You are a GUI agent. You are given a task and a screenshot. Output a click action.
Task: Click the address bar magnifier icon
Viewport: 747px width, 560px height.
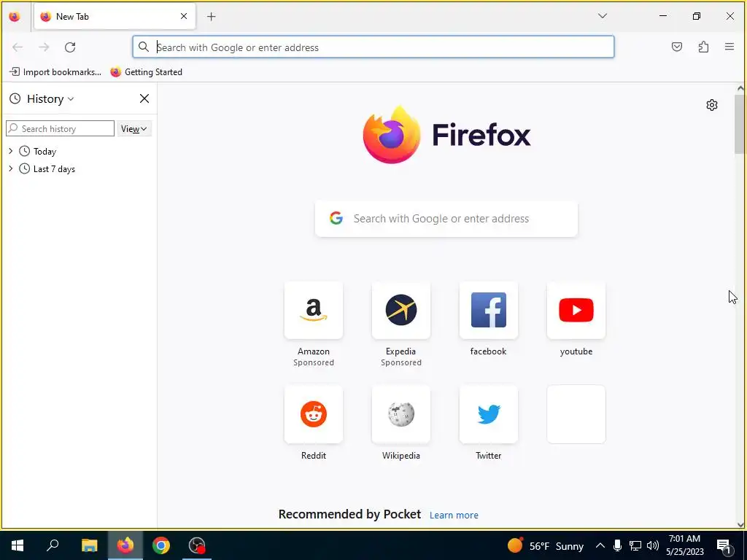pyautogui.click(x=144, y=47)
